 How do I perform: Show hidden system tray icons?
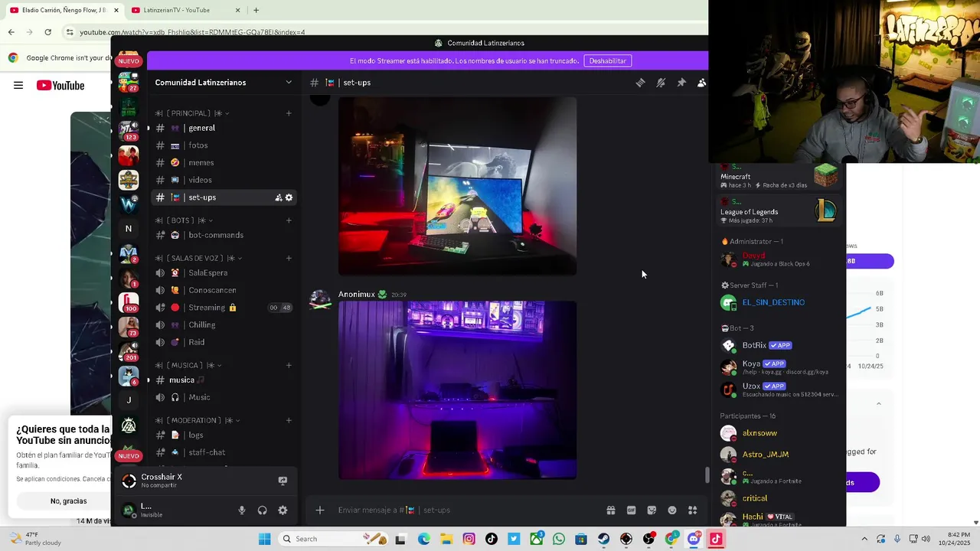pos(864,539)
